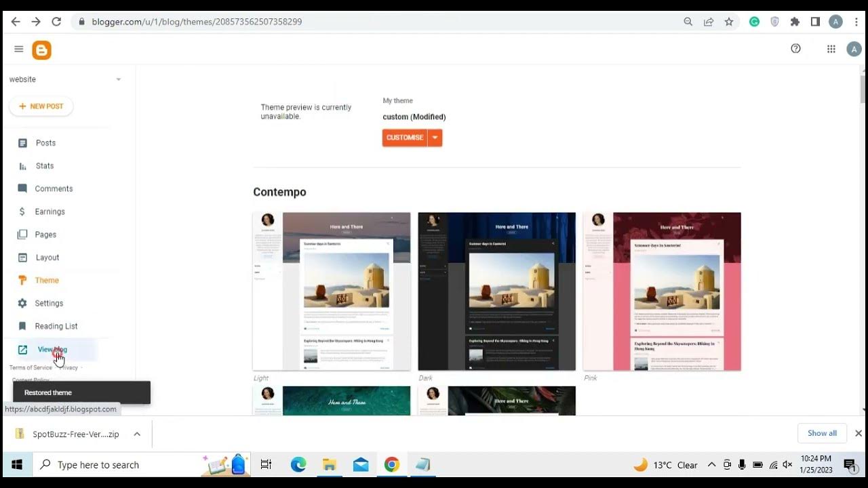The width and height of the screenshot is (868, 488).
Task: Click the View blog external-link icon
Action: (x=22, y=350)
